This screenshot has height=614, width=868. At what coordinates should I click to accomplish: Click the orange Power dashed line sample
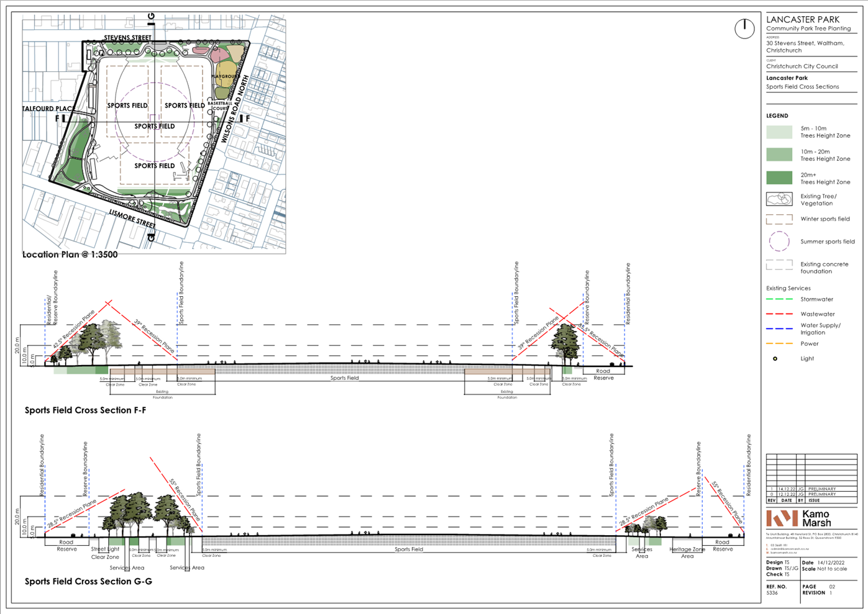coord(779,343)
